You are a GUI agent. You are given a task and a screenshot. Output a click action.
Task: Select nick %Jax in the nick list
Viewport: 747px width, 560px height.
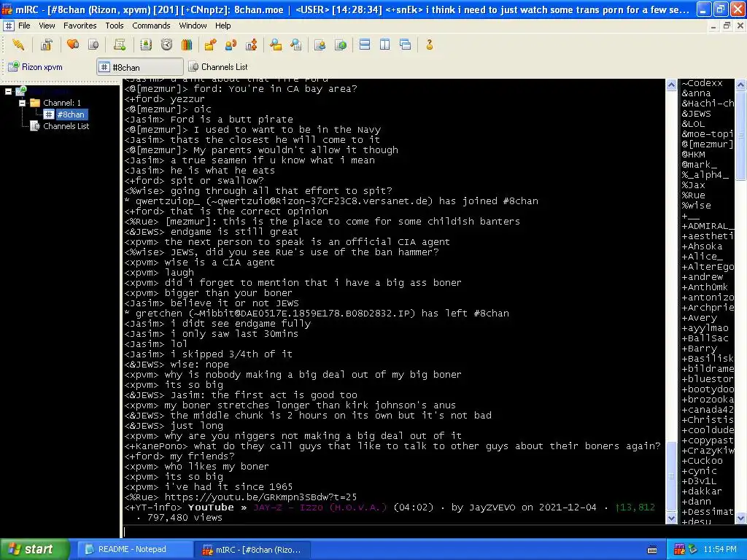[693, 184]
